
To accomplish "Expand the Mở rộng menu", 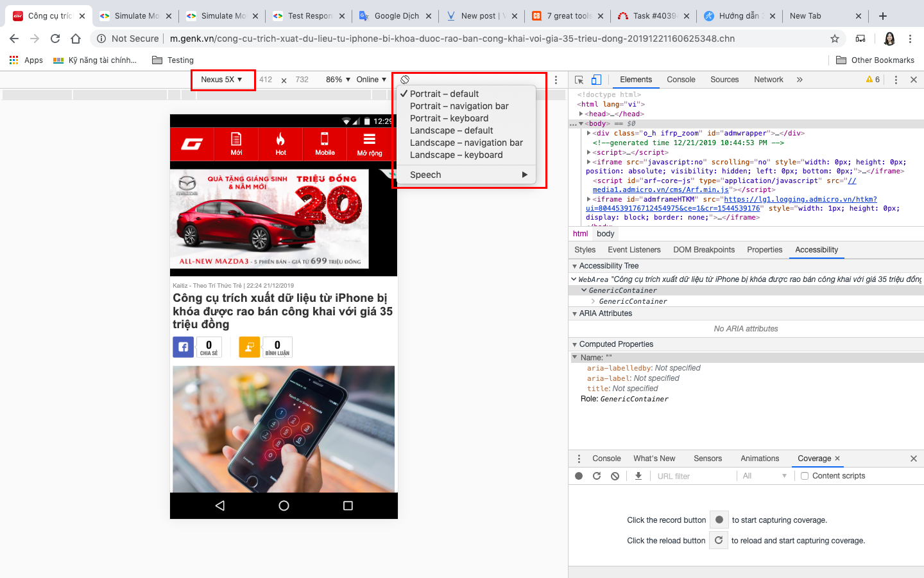I will [369, 144].
